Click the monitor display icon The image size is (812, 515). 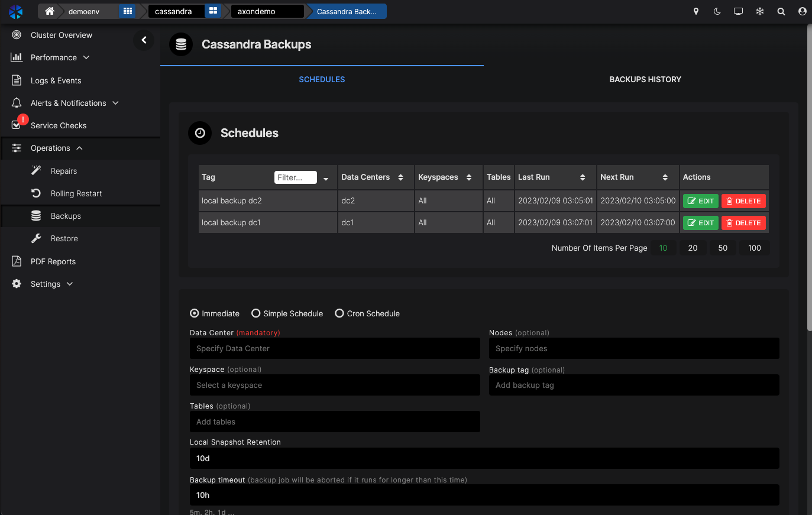point(738,11)
